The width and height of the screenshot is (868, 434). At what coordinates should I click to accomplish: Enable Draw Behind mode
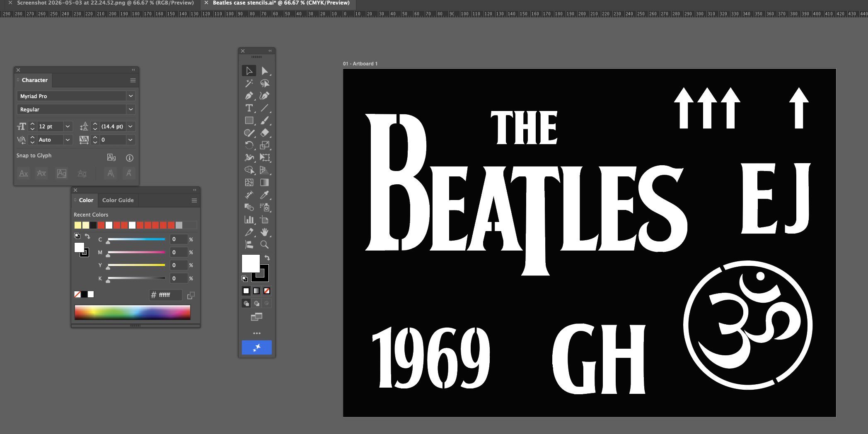(256, 304)
